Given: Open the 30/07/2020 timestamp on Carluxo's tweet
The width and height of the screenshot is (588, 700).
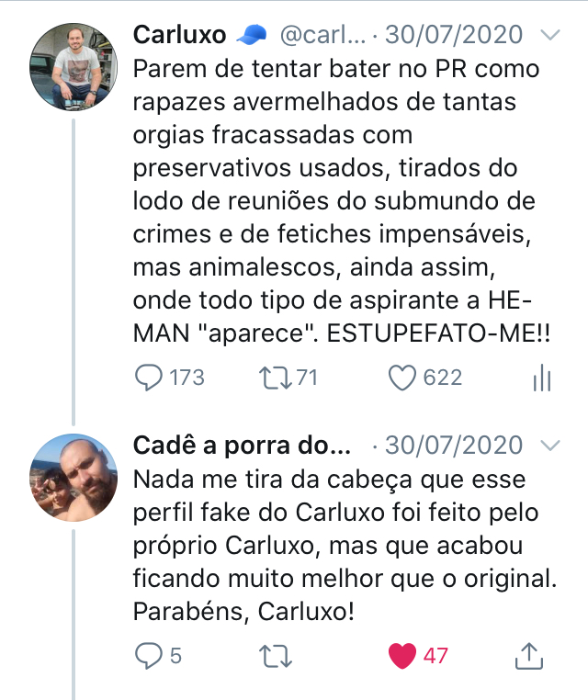Looking at the screenshot, I should click(x=454, y=36).
